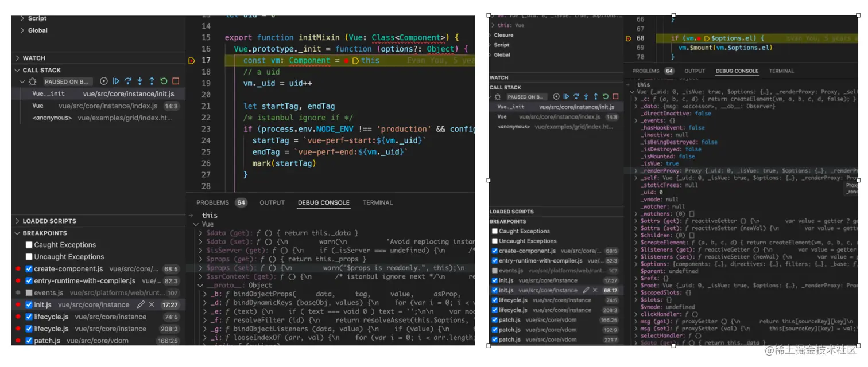Click green Restart icon in left screenshot

click(164, 81)
